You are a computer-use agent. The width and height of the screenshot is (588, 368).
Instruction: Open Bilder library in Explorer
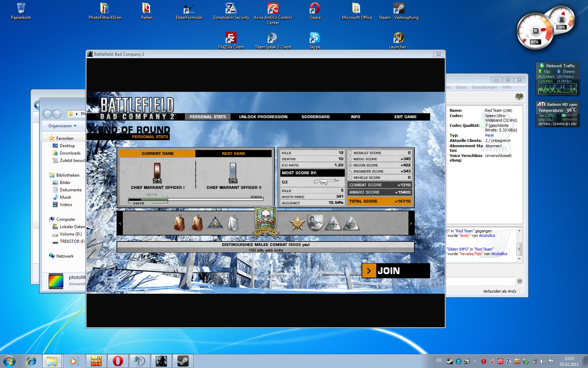click(65, 183)
